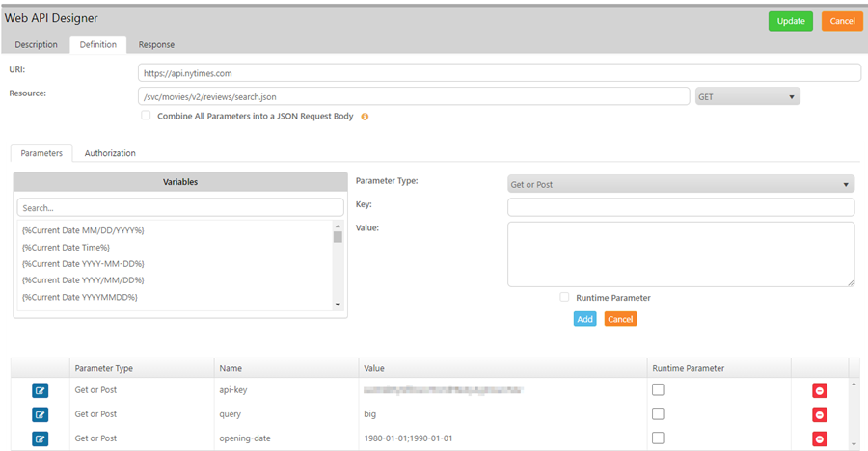
Task: Click the info icon beside Combine All Parameters
Action: [365, 117]
